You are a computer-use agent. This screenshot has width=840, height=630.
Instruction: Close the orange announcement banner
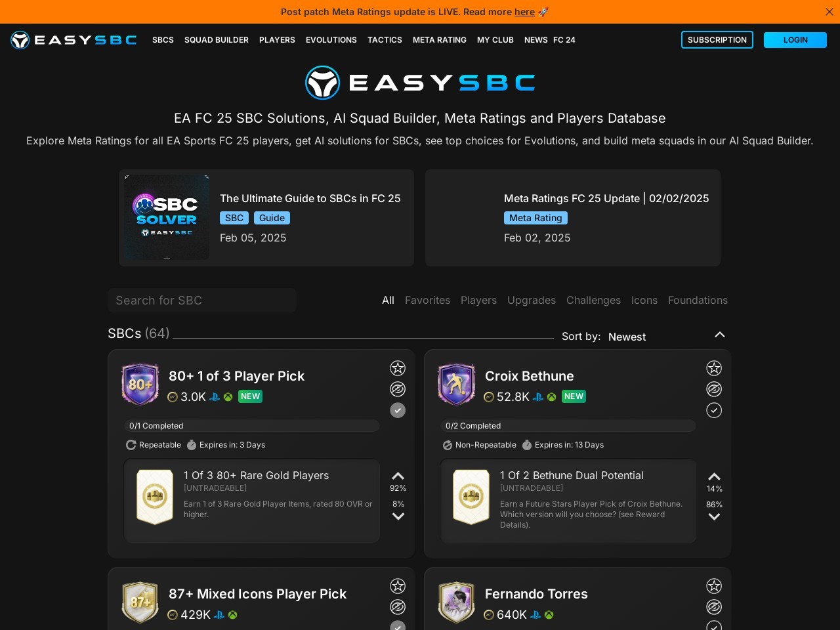tap(829, 12)
